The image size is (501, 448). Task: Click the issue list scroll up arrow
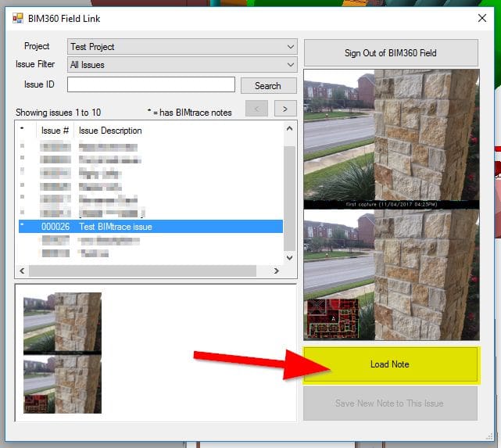click(290, 128)
